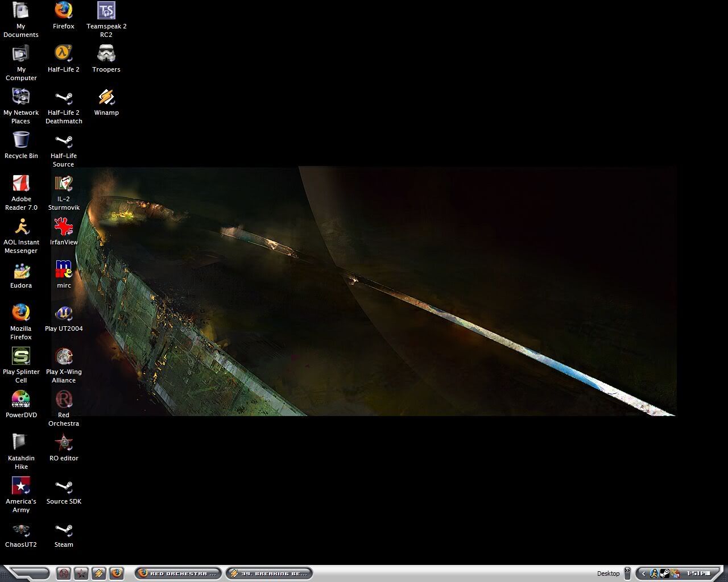This screenshot has height=582, width=728.
Task: Select the Source SDK shortcut
Action: (64, 491)
